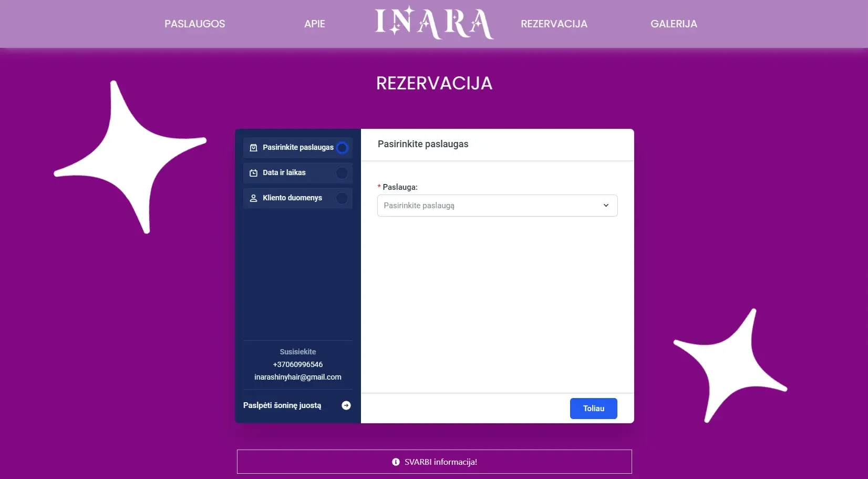Screen dimensions: 868x479
Task: Click the shopping bag icon beside Pasirinkite paslaugas
Action: [x=253, y=148]
